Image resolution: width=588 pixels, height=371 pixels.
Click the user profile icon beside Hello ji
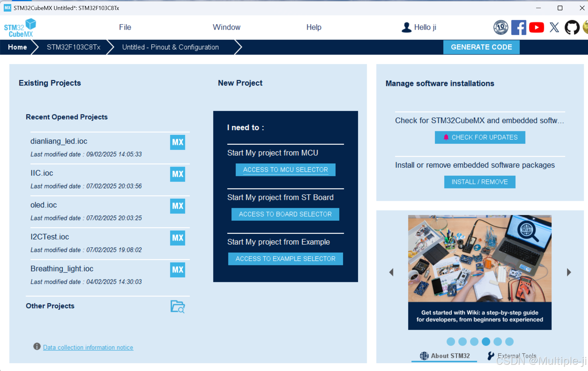[406, 28]
